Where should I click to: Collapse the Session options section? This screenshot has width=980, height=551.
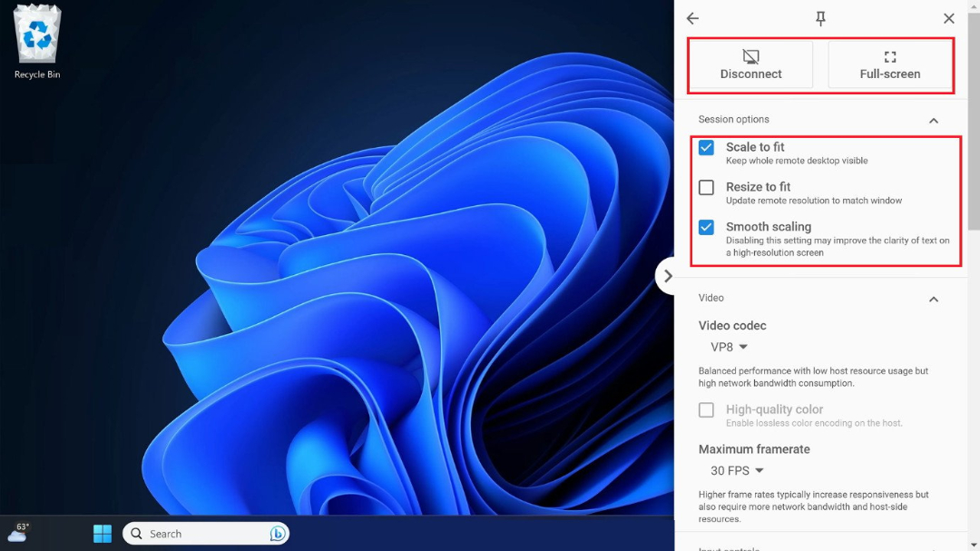[934, 120]
